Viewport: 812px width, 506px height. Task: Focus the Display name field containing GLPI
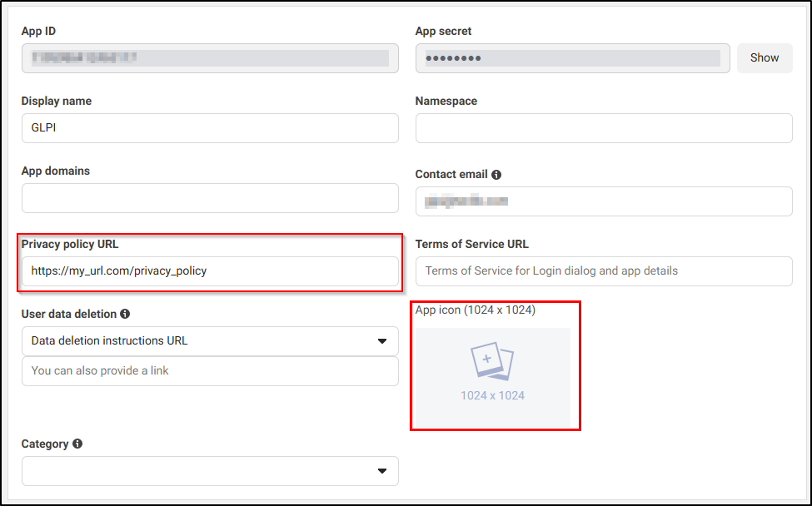click(210, 128)
